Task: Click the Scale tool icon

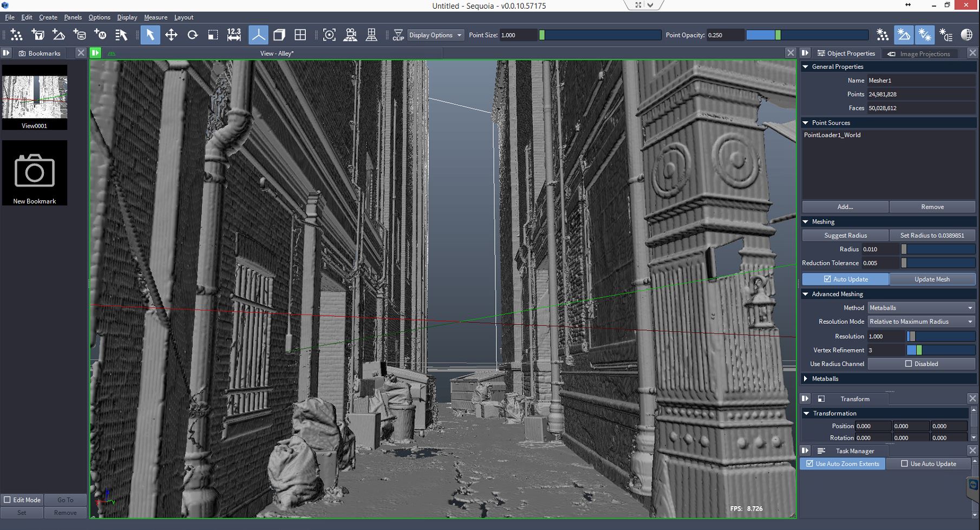Action: [x=213, y=35]
